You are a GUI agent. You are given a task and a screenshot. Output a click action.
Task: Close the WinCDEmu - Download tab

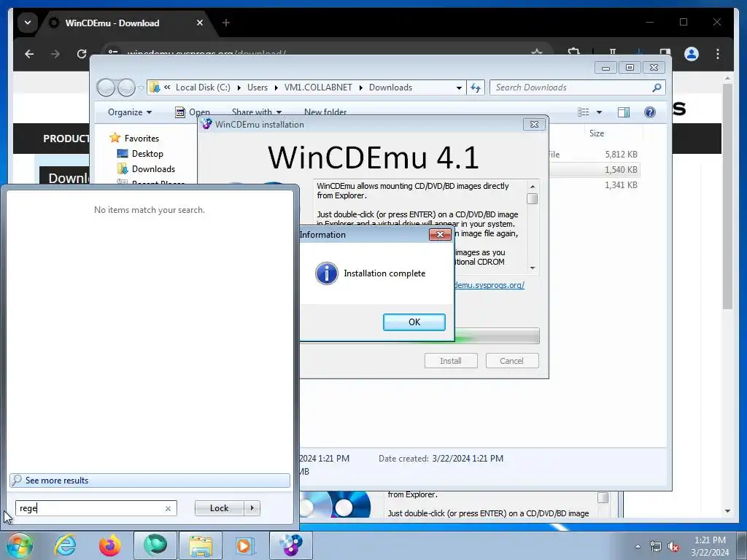pos(200,23)
